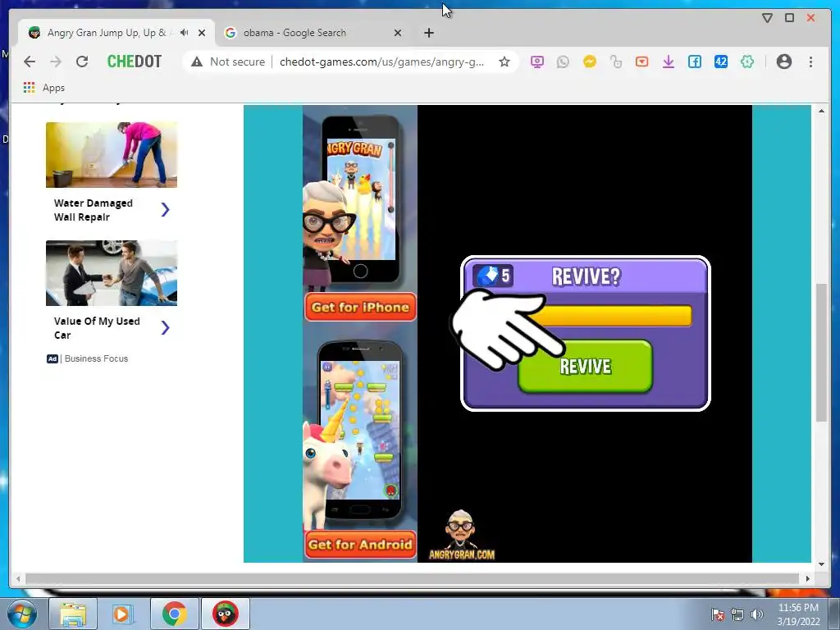This screenshot has height=630, width=840.
Task: Open the Apps shortcut in bookmarks bar
Action: click(44, 87)
